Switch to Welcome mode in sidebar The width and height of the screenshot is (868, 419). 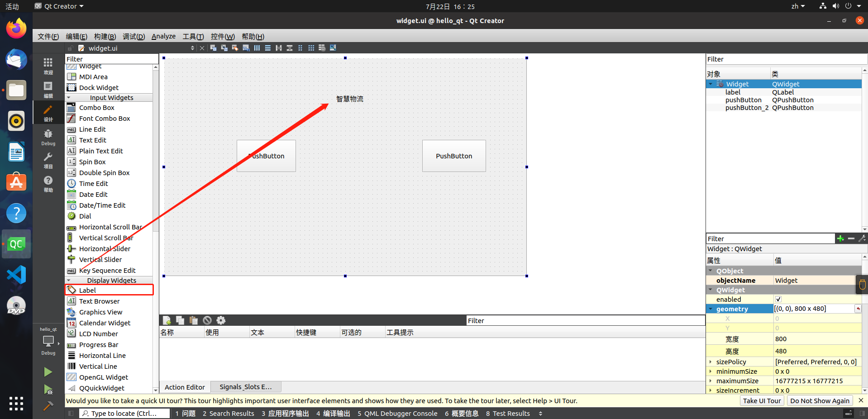[x=48, y=66]
